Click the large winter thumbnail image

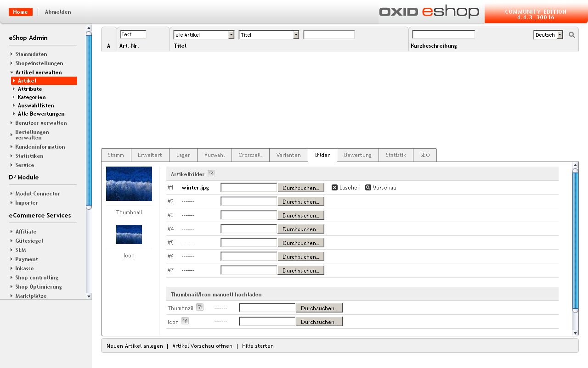(x=129, y=184)
